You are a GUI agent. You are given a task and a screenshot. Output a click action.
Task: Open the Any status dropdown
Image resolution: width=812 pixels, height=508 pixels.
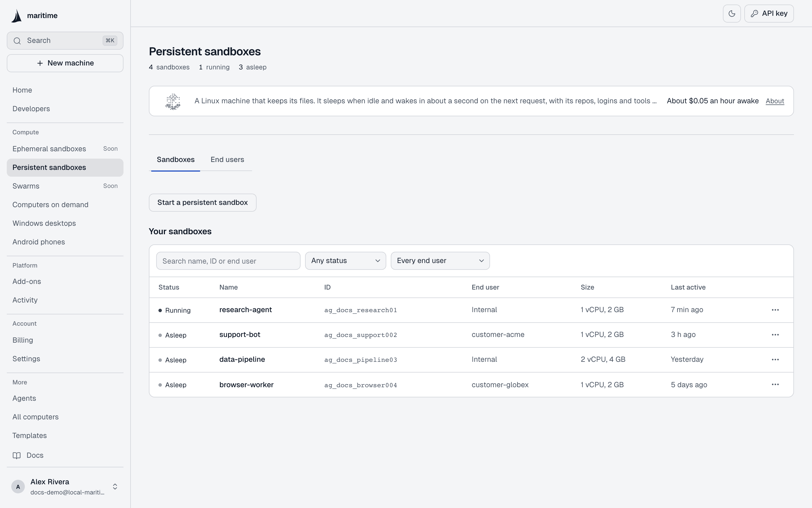[345, 261]
